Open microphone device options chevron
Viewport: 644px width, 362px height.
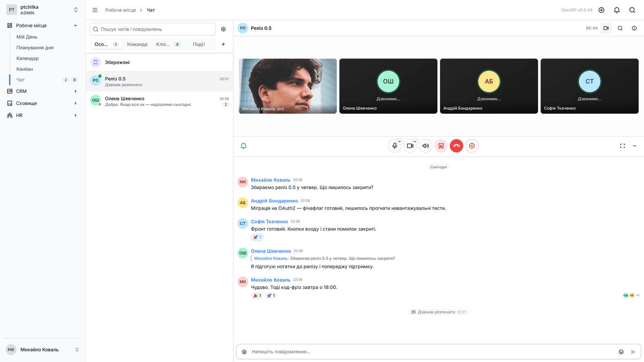point(399,141)
